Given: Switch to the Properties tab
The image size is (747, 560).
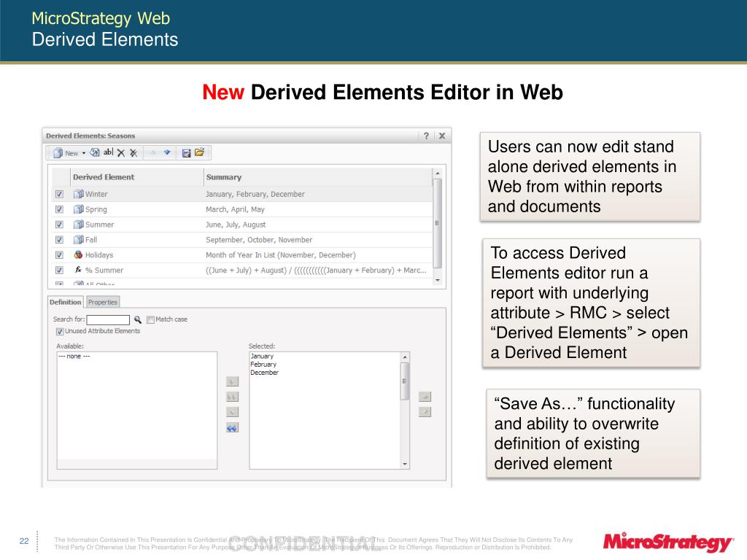Looking at the screenshot, I should 102,302.
